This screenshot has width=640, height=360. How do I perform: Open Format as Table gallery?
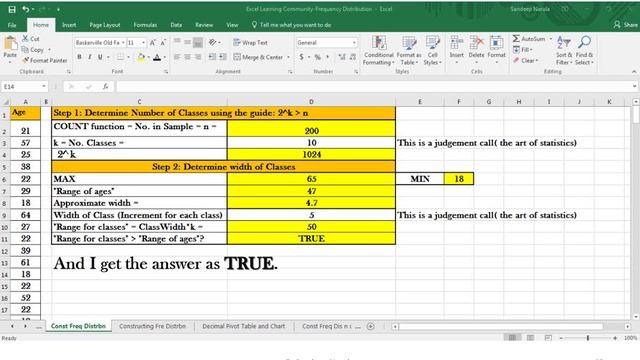(x=409, y=51)
